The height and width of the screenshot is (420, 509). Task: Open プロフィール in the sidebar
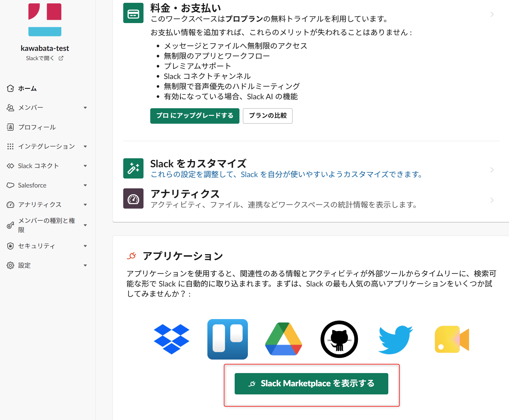coord(37,127)
